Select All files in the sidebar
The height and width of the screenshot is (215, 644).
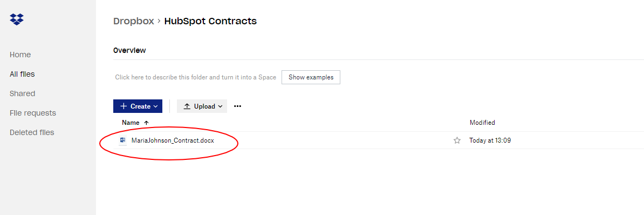click(x=22, y=74)
